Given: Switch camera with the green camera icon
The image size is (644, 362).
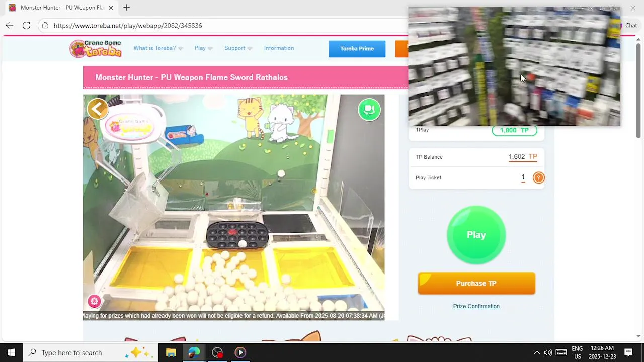Looking at the screenshot, I should click(369, 109).
